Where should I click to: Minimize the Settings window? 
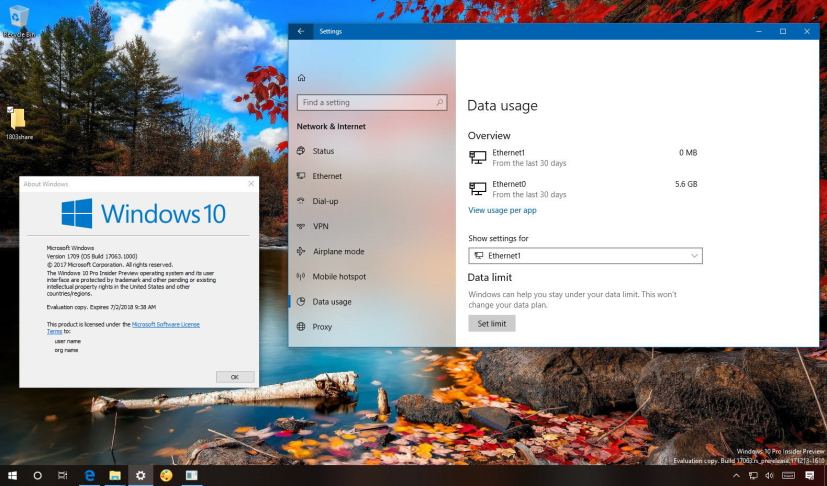click(x=759, y=32)
